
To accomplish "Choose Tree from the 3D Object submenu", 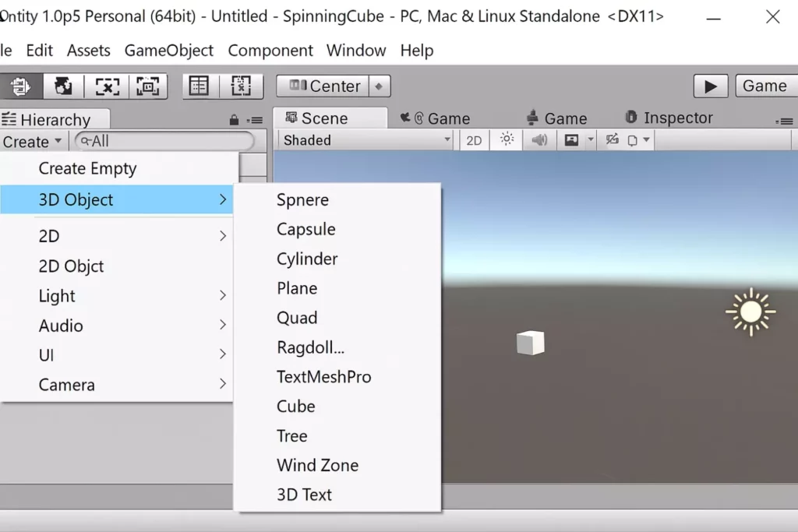I will [x=337, y=436].
